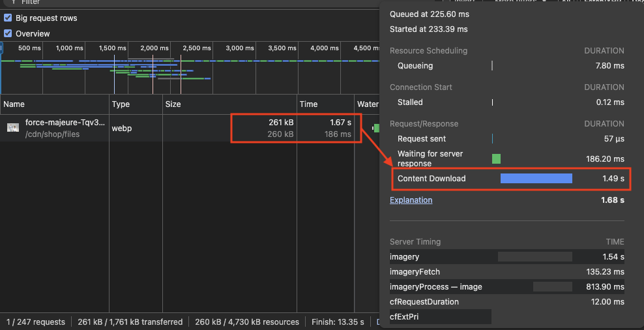Click the cfExtPri timing row
Screen dimensions: 644x330
tap(507, 317)
